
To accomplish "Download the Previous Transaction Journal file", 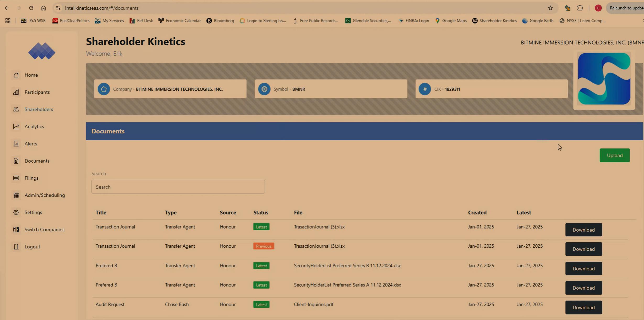I will 583,249.
